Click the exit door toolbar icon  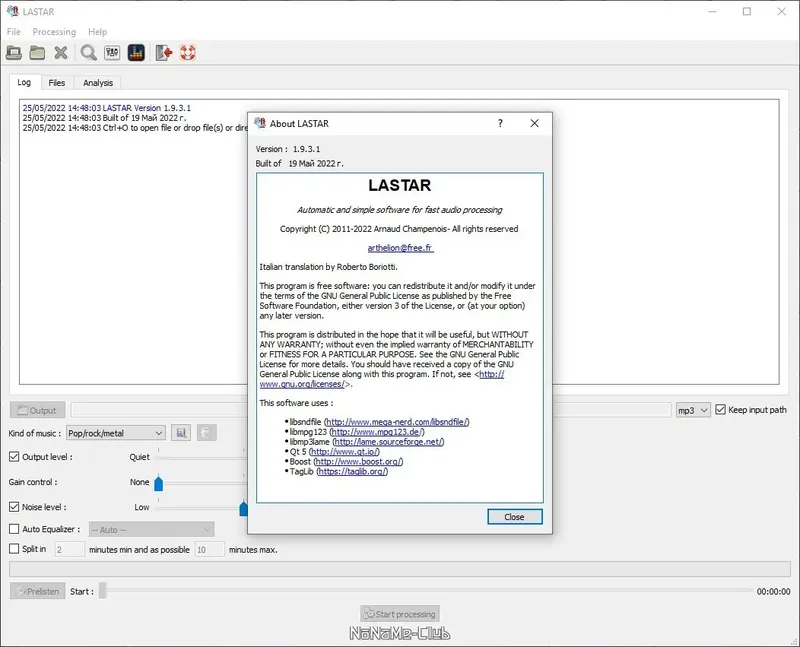click(164, 53)
